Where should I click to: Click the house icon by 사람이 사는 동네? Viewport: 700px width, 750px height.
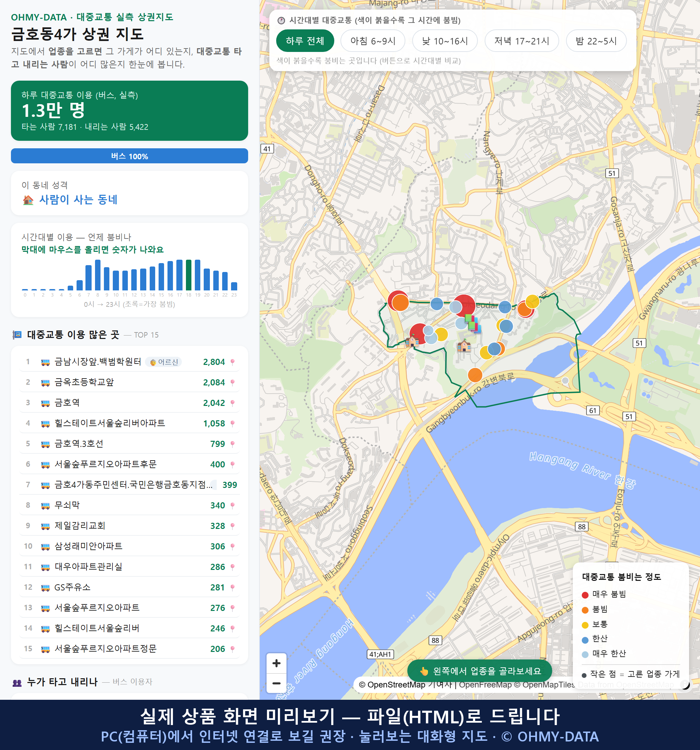point(28,200)
